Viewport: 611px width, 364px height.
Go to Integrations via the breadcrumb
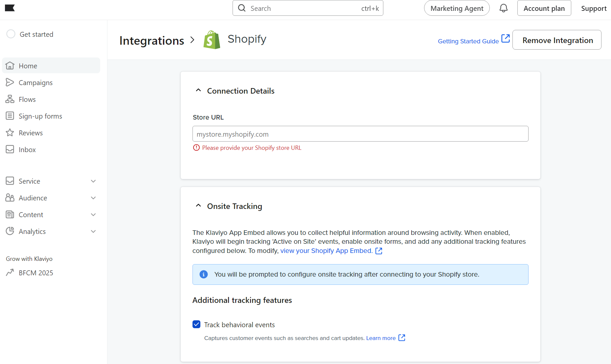(x=151, y=40)
